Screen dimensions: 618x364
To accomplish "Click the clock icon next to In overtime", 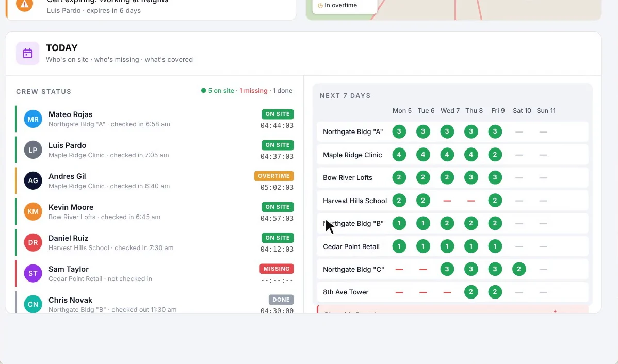I will coord(320,6).
